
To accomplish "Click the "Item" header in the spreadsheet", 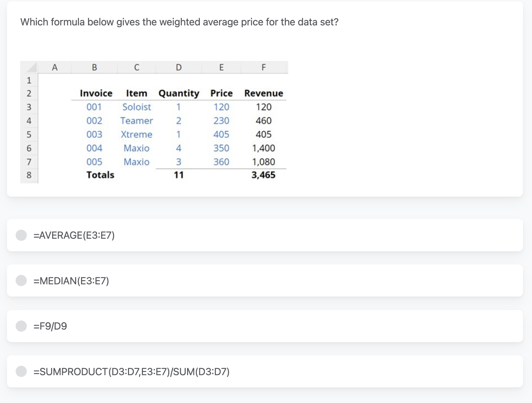I will 137,93.
